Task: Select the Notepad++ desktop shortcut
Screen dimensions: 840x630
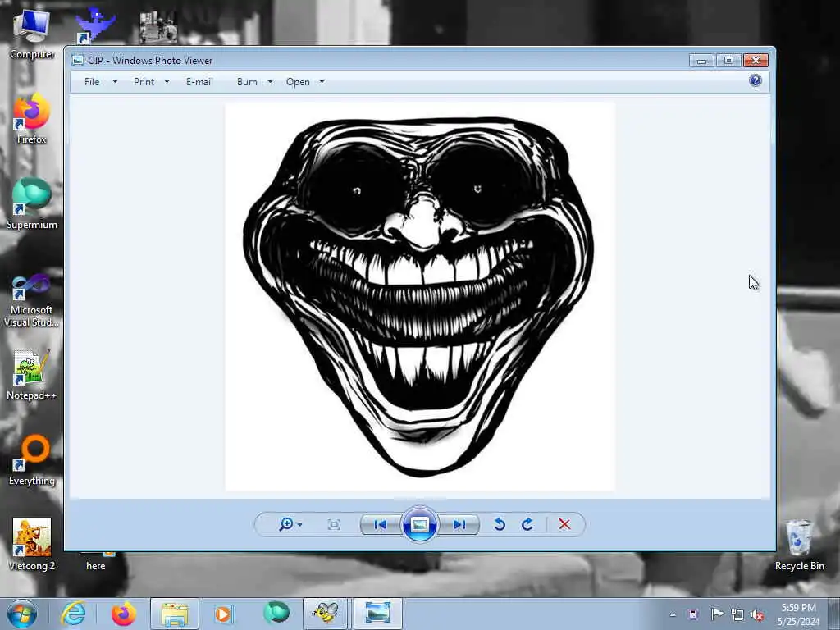Action: tap(32, 374)
